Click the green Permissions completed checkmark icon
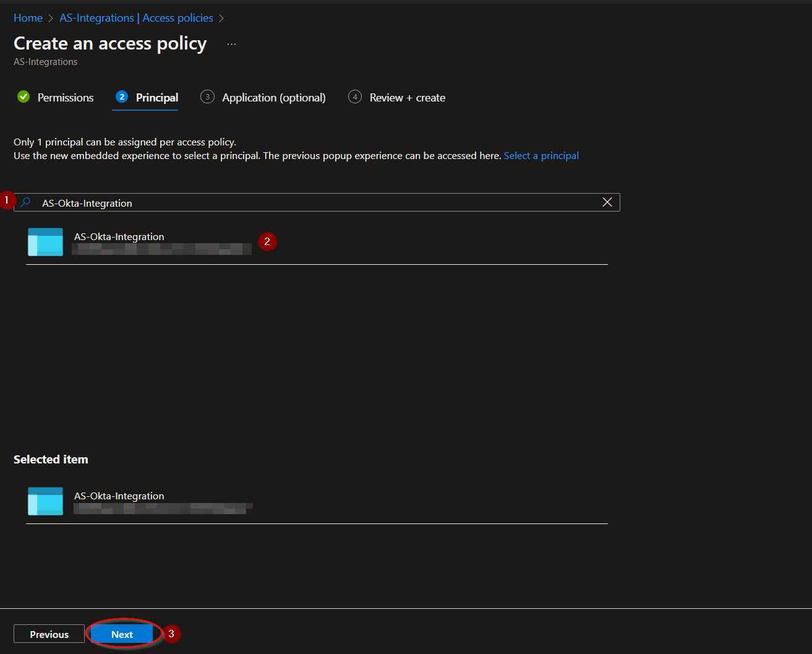The height and width of the screenshot is (654, 812). pyautogui.click(x=24, y=97)
